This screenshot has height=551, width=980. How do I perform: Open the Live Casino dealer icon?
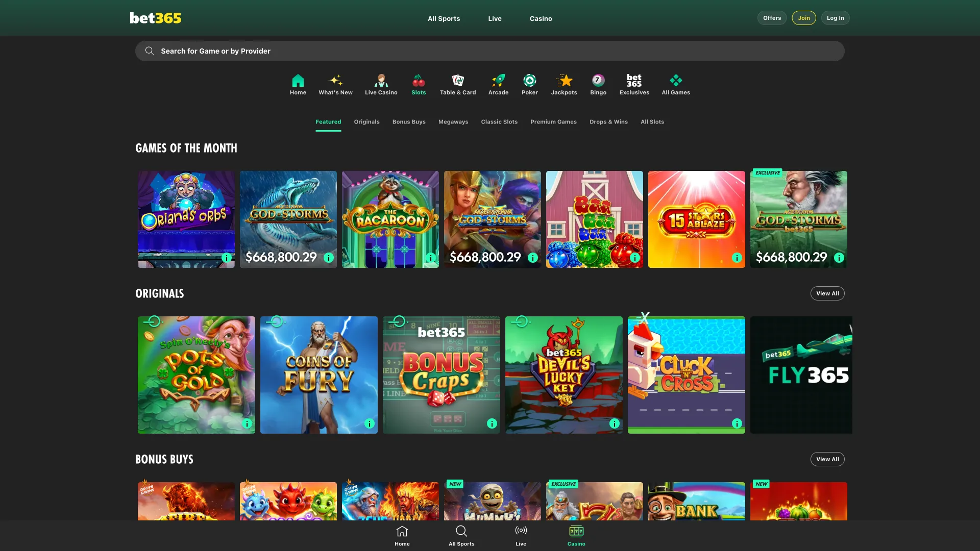(x=381, y=81)
